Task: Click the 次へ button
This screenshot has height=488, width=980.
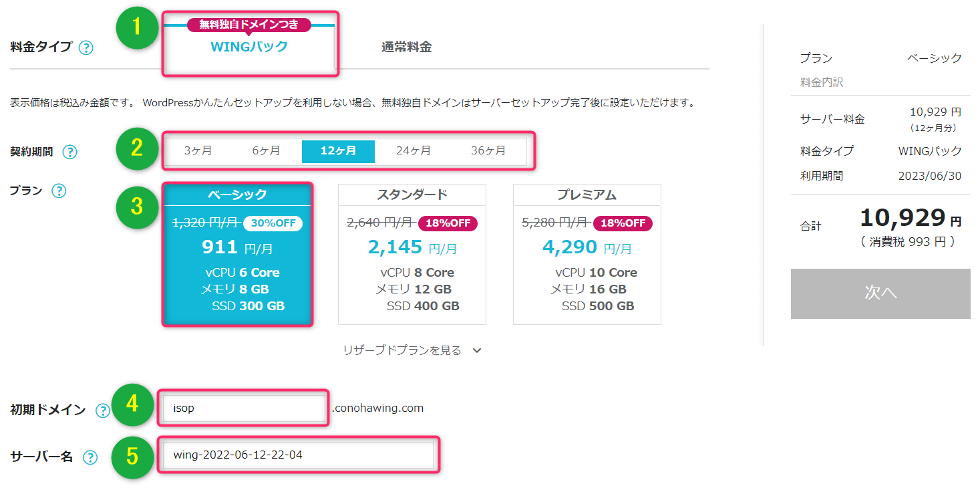Action: [x=880, y=293]
